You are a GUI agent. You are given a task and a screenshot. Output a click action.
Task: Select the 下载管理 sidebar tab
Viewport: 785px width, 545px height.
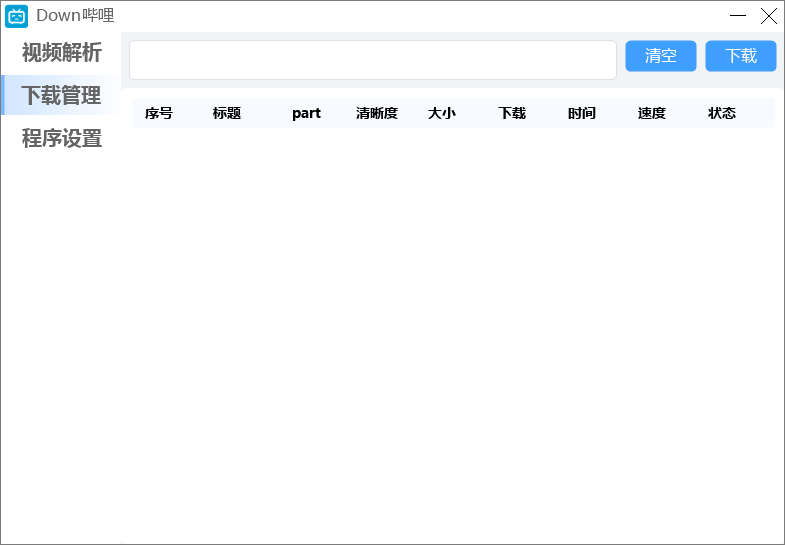tap(61, 95)
